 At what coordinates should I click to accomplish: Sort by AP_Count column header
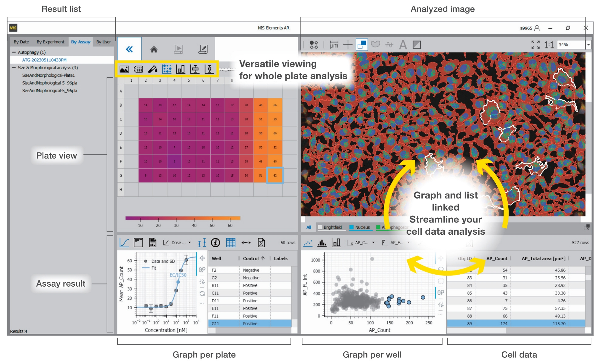pos(497,259)
